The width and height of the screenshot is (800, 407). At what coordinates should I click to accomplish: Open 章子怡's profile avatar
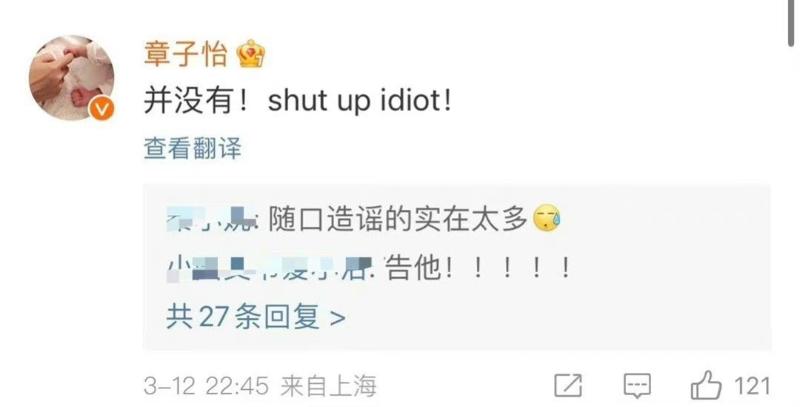tap(71, 78)
